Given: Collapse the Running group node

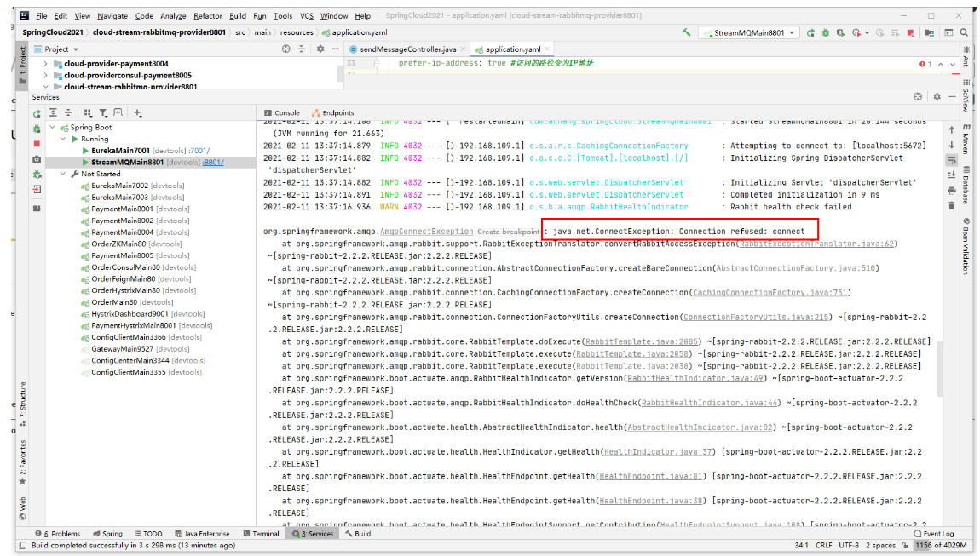Looking at the screenshot, I should pyautogui.click(x=63, y=140).
